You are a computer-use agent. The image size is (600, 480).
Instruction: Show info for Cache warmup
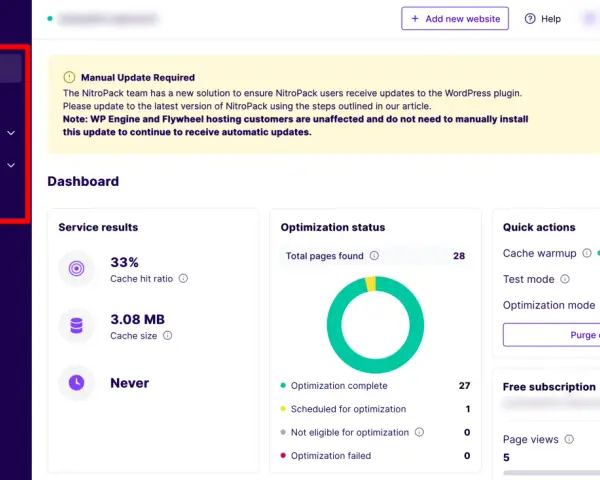pos(587,253)
